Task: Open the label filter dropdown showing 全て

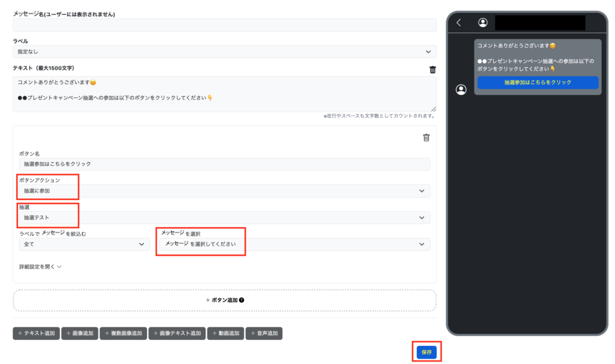Action: (x=84, y=244)
